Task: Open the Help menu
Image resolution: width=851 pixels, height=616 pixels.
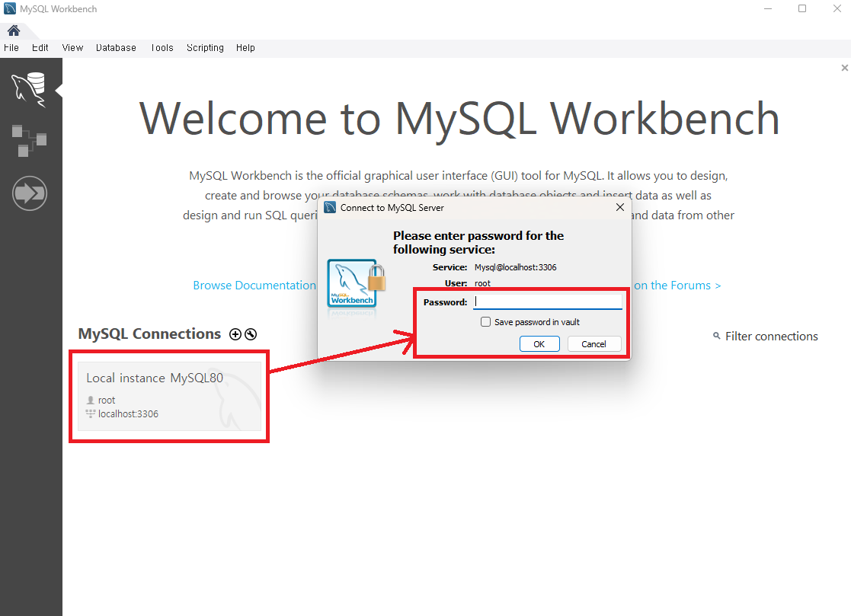Action: click(245, 48)
